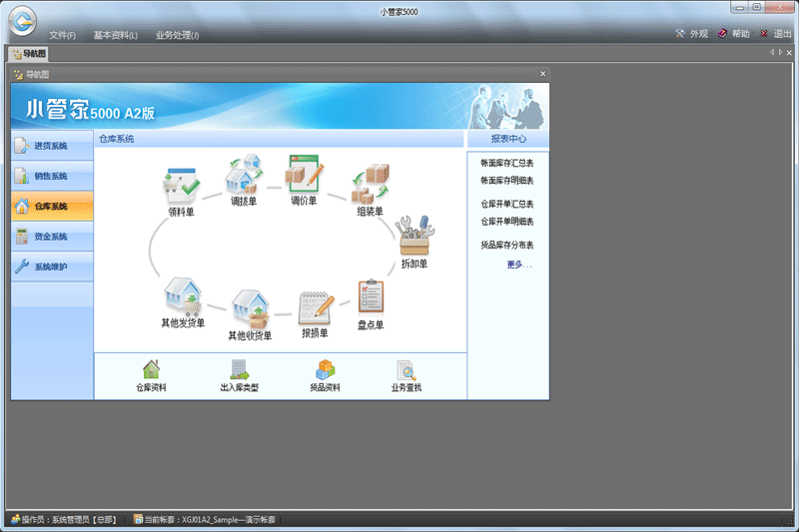The height and width of the screenshot is (532, 799).
Task: Open the 业务处理(J) menu
Action: point(177,35)
